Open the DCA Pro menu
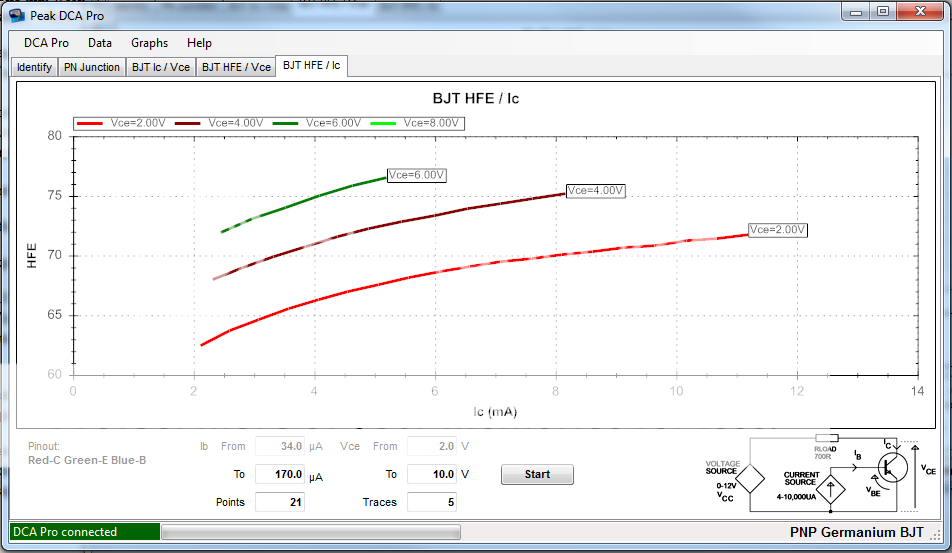This screenshot has height=553, width=952. point(46,43)
